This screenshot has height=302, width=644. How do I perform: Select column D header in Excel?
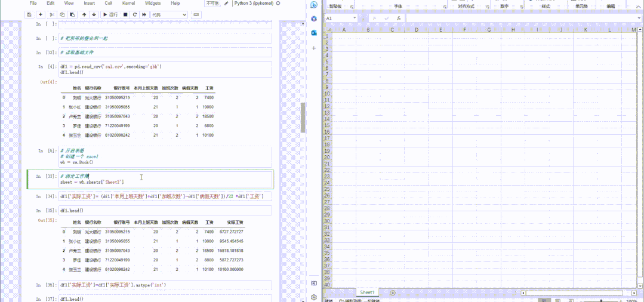[x=416, y=30]
